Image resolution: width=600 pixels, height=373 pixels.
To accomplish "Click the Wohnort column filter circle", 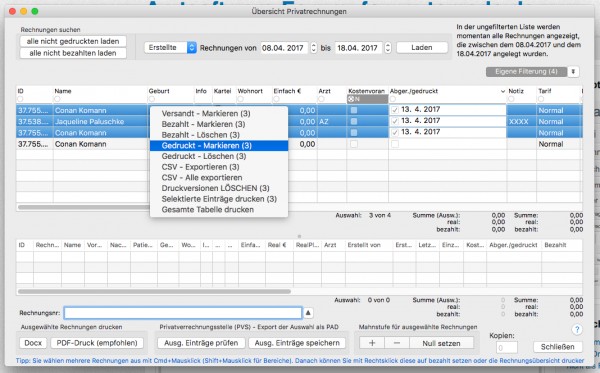I will (x=240, y=99).
